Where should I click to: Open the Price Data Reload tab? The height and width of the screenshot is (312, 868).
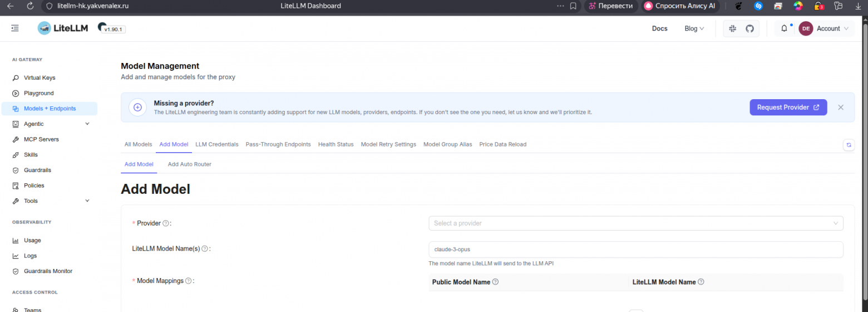(502, 144)
